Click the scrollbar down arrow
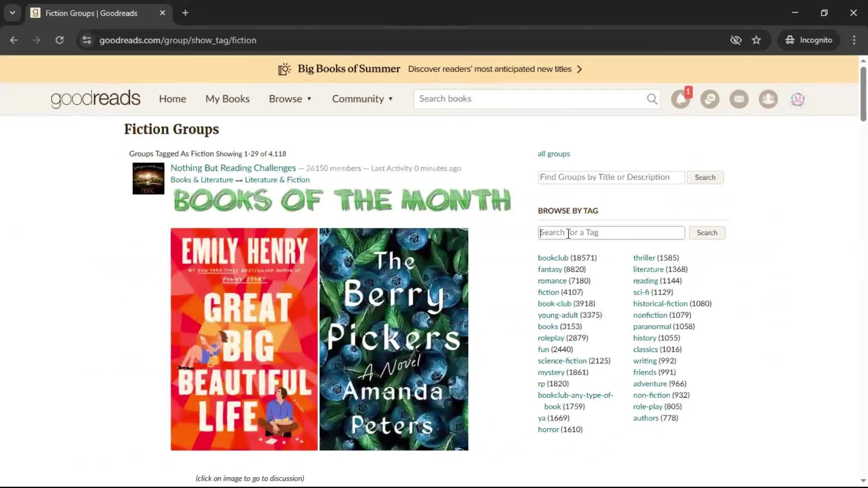The image size is (868, 488). [863, 481]
